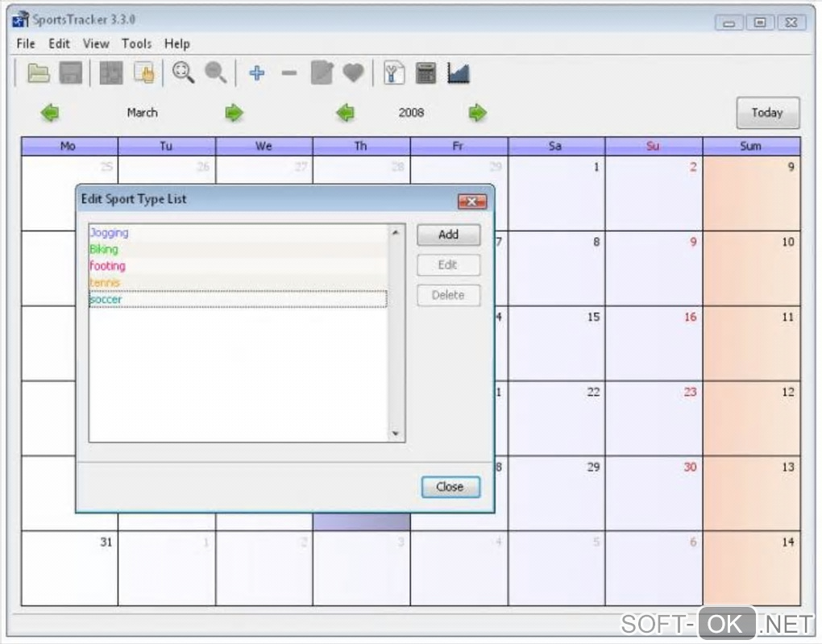822x644 pixels.
Task: Select Sunday March 16 calendar cell
Action: pos(654,343)
